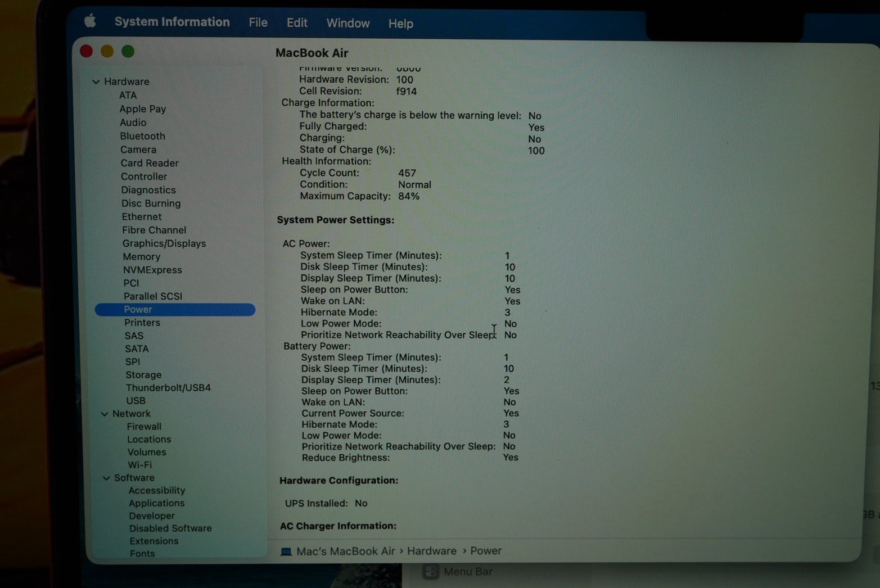Viewport: 880px width, 588px height.
Task: Click the AC Charger Information heading
Action: click(x=338, y=526)
